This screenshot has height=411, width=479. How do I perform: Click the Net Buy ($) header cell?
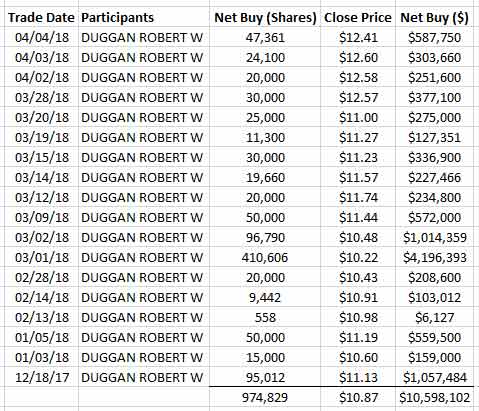point(434,17)
